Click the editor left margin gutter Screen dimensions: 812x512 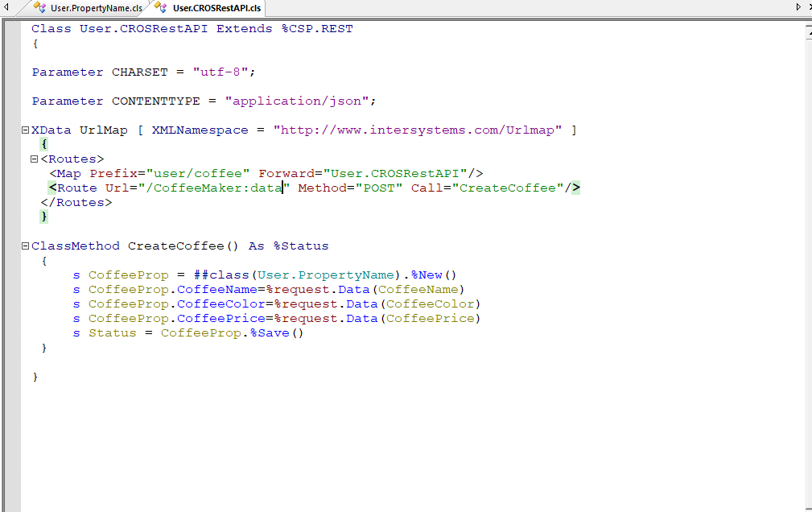(13, 266)
